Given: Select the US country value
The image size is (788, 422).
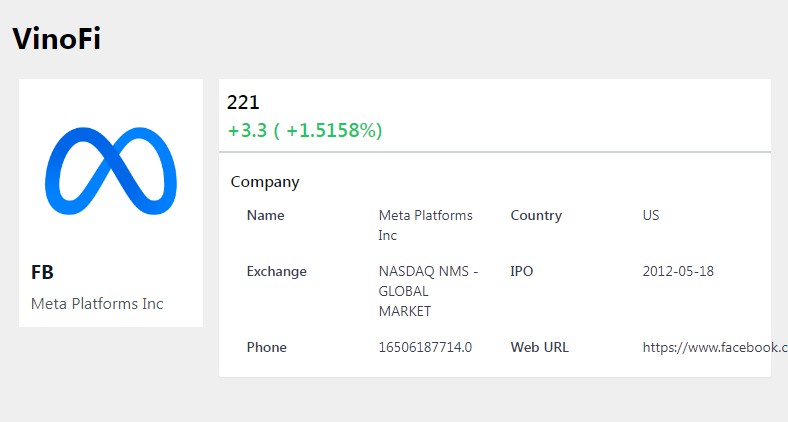Looking at the screenshot, I should [x=651, y=215].
